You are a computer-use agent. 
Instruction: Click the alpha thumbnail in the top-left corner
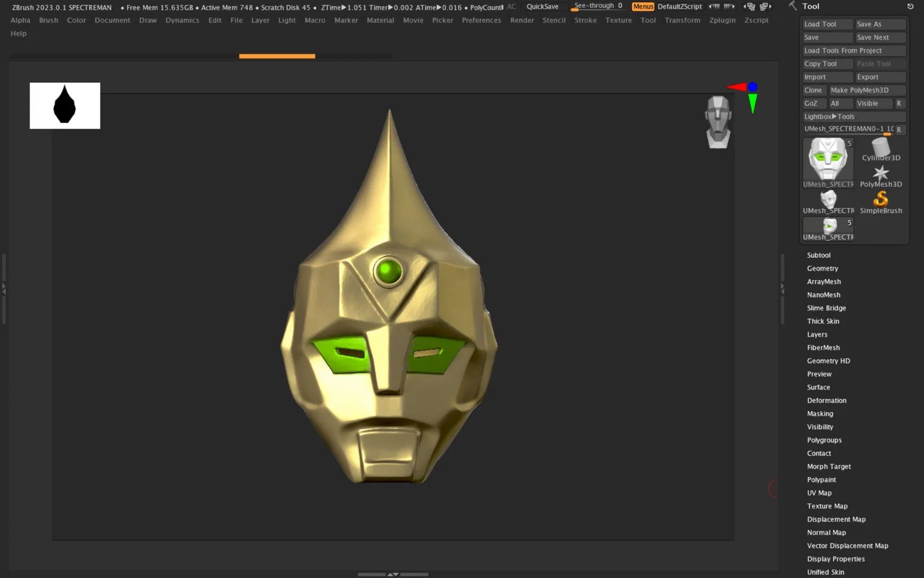65,105
